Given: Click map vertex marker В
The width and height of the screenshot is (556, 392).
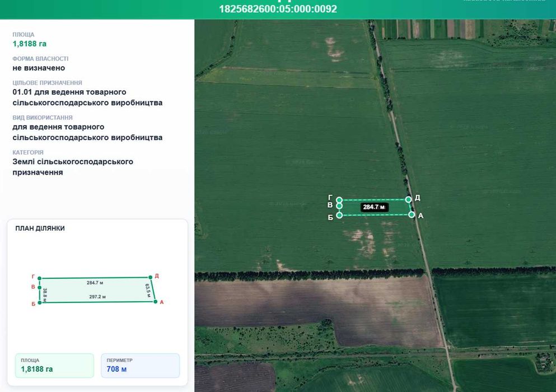Looking at the screenshot, I should [x=339, y=206].
